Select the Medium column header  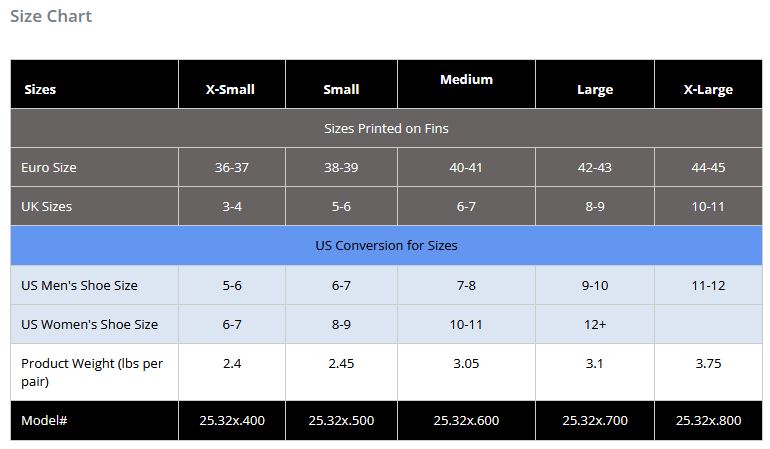point(466,80)
